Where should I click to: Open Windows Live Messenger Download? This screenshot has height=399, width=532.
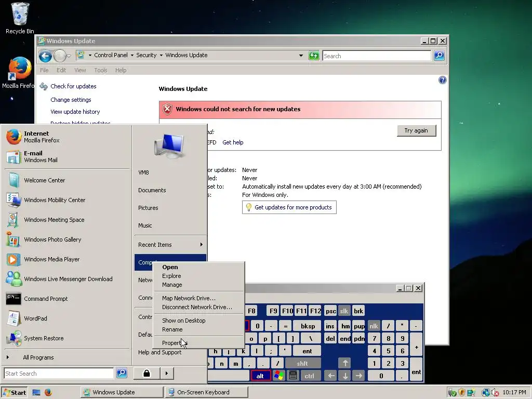coord(67,279)
